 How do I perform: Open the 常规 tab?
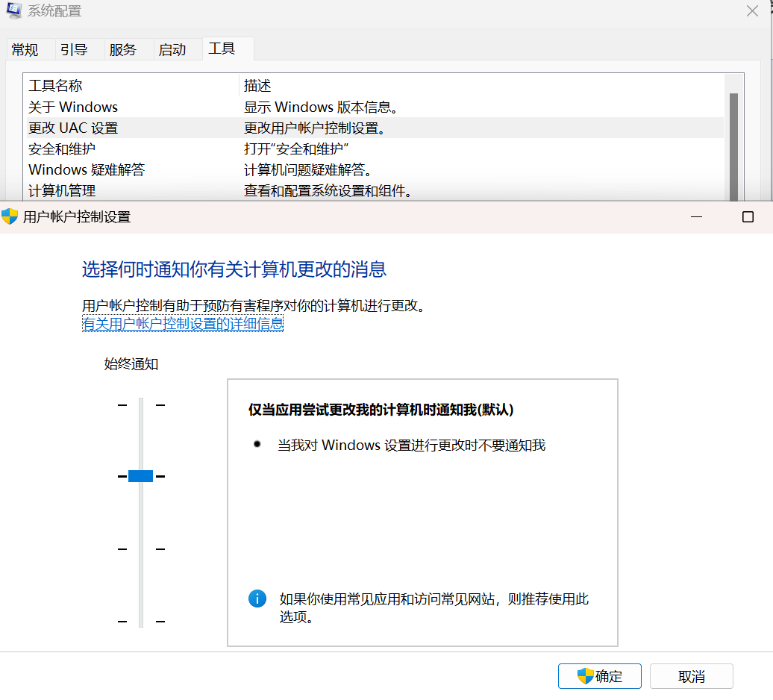25,50
